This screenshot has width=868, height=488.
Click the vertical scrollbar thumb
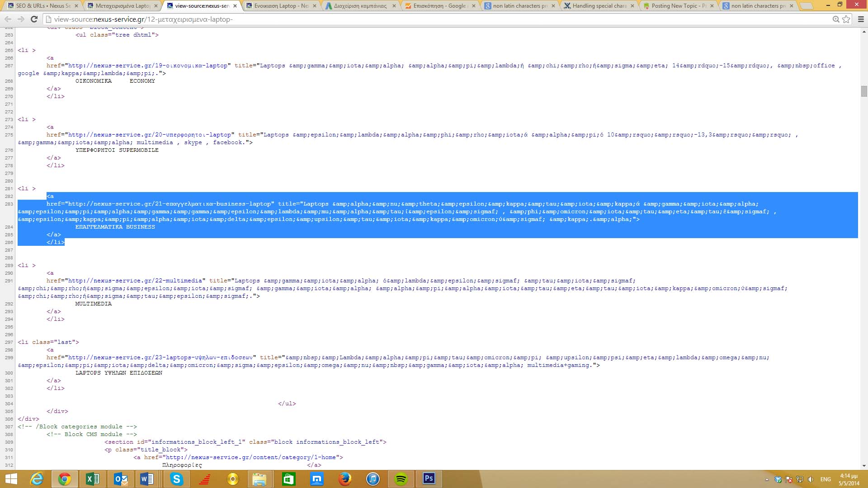[x=864, y=91]
